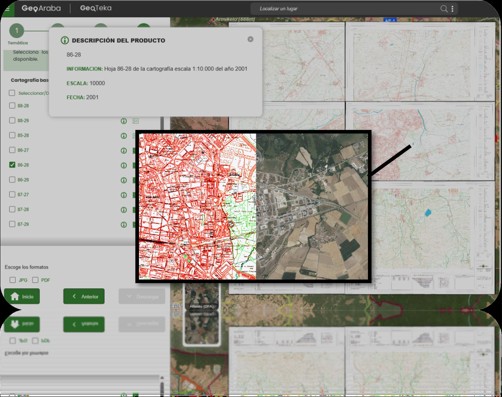Click the Inicio home button
Image resolution: width=502 pixels, height=397 pixels.
coord(22,296)
